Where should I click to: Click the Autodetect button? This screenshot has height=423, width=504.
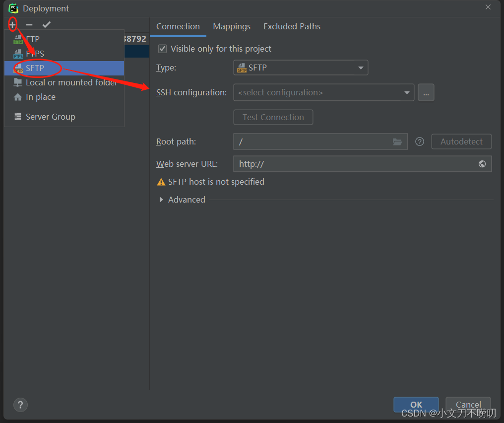click(x=461, y=141)
